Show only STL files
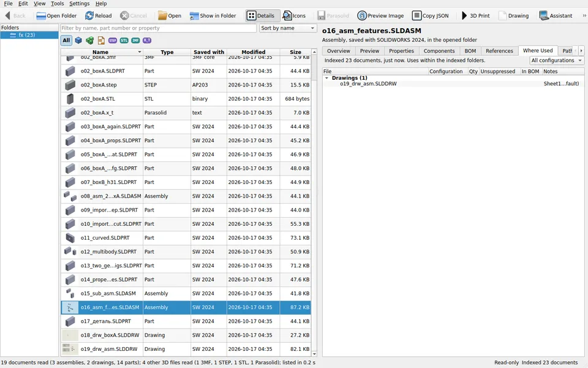This screenshot has width=588, height=368. click(x=124, y=40)
